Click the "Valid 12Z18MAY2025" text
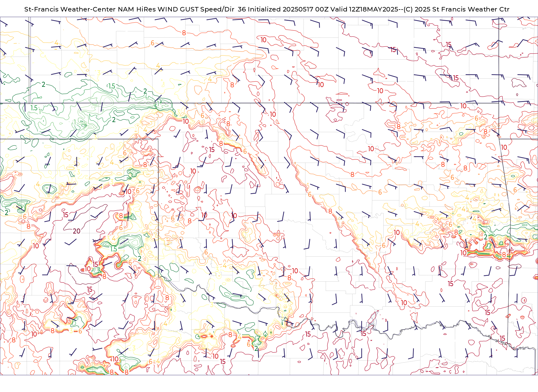 [364, 9]
